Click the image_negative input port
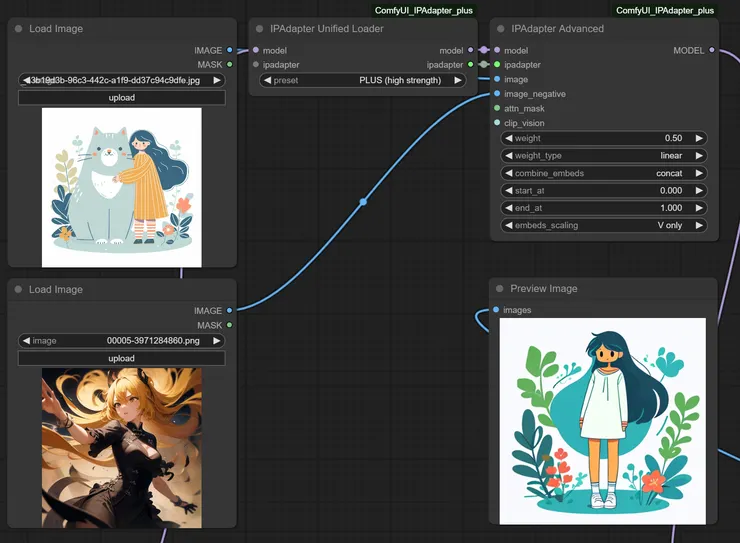Screen dimensions: 740x543 point(497,94)
